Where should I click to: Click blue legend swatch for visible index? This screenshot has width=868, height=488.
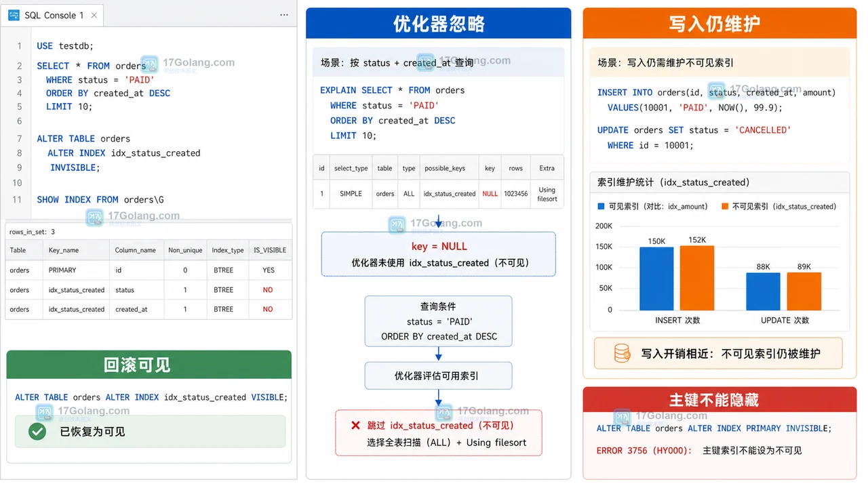(x=601, y=206)
